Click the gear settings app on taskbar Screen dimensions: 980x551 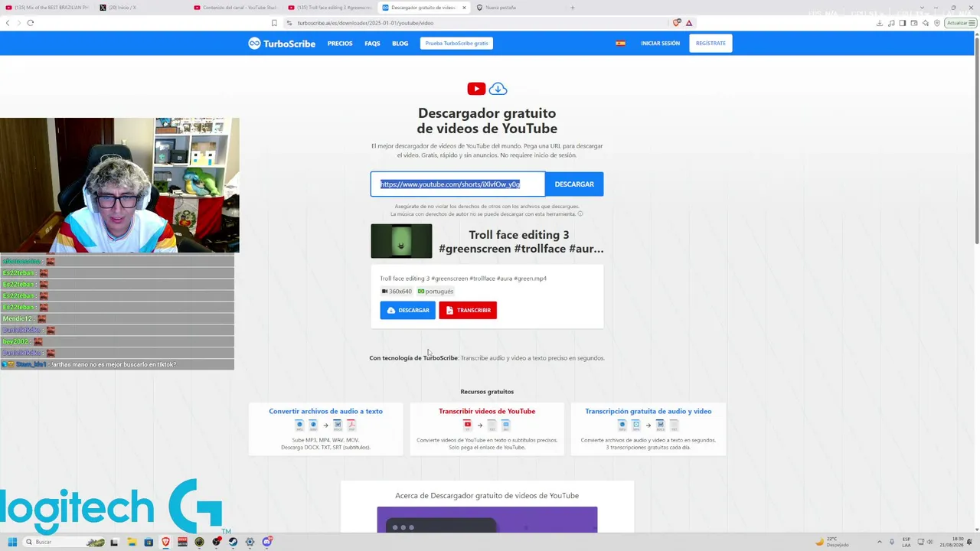coord(250,542)
